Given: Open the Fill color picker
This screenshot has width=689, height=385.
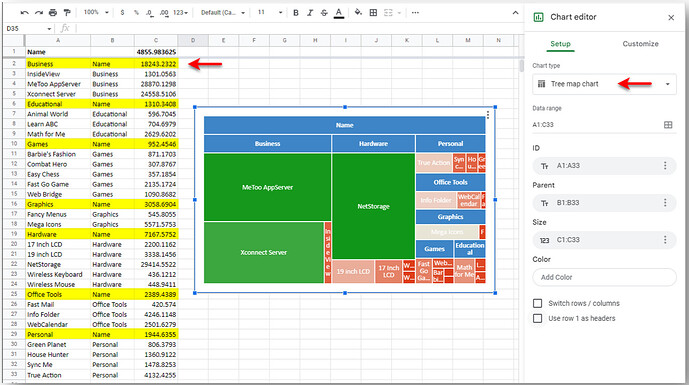Looking at the screenshot, I should pos(358,13).
